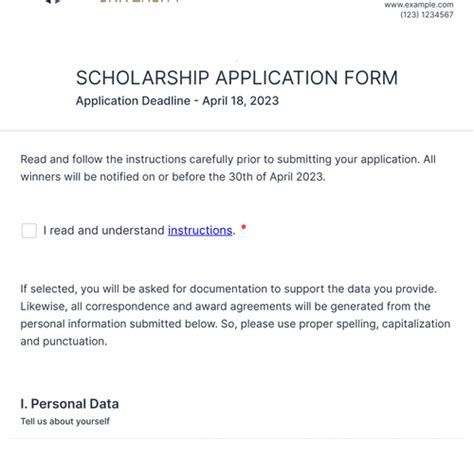
Task: Click the red required-field asterisk
Action: point(244,227)
